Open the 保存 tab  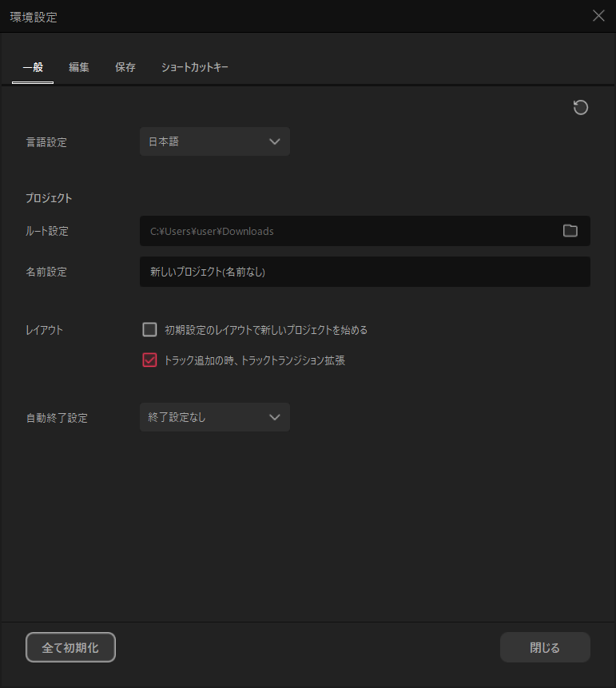(125, 68)
